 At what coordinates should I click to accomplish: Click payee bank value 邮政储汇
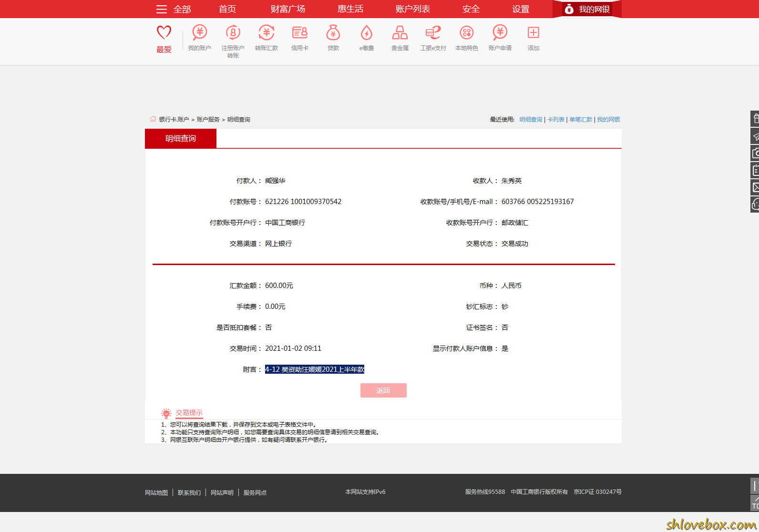tap(515, 223)
